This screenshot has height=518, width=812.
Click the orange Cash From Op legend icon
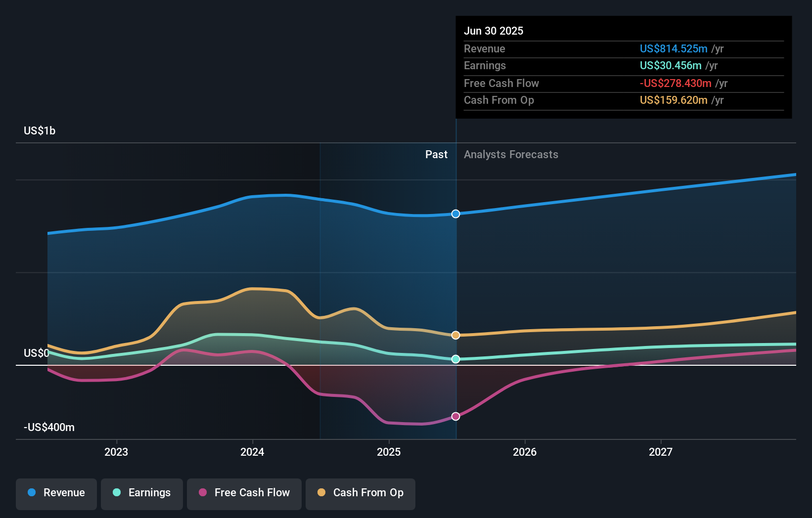[x=322, y=493]
